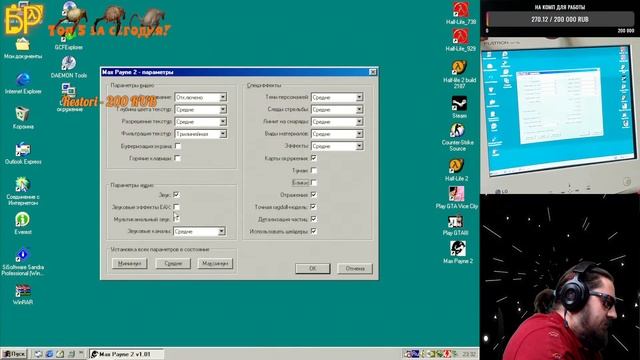Open the Мои документы desktop icon

[23, 47]
